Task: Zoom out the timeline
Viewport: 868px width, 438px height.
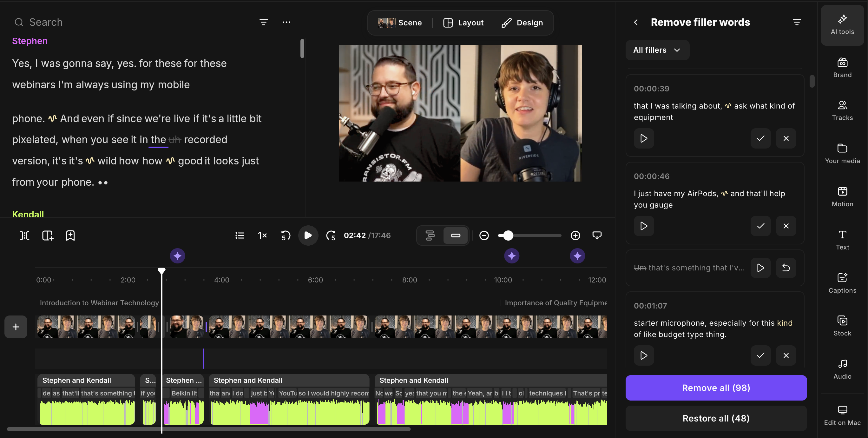Action: (x=484, y=236)
